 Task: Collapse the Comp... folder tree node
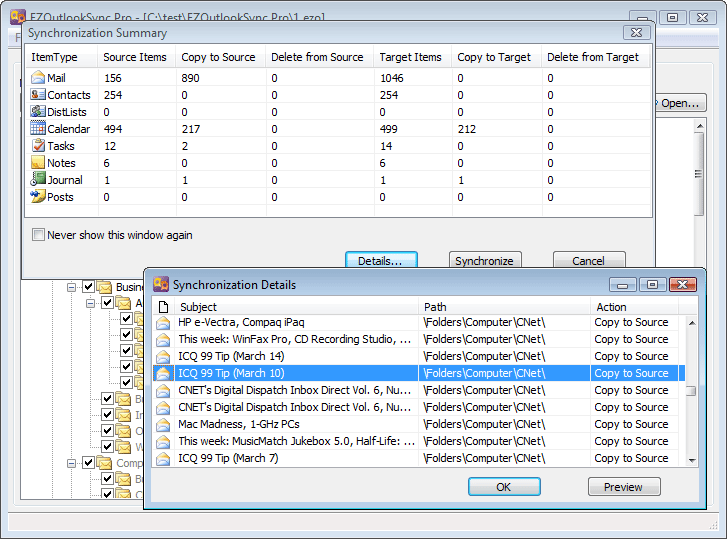coord(71,463)
